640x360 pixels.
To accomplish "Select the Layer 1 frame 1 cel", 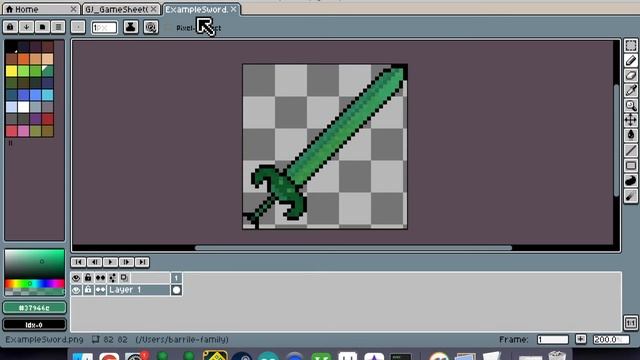I will click(176, 290).
